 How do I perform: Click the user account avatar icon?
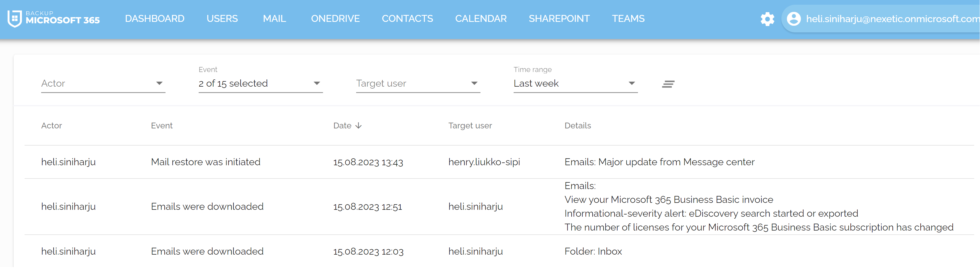tap(794, 19)
